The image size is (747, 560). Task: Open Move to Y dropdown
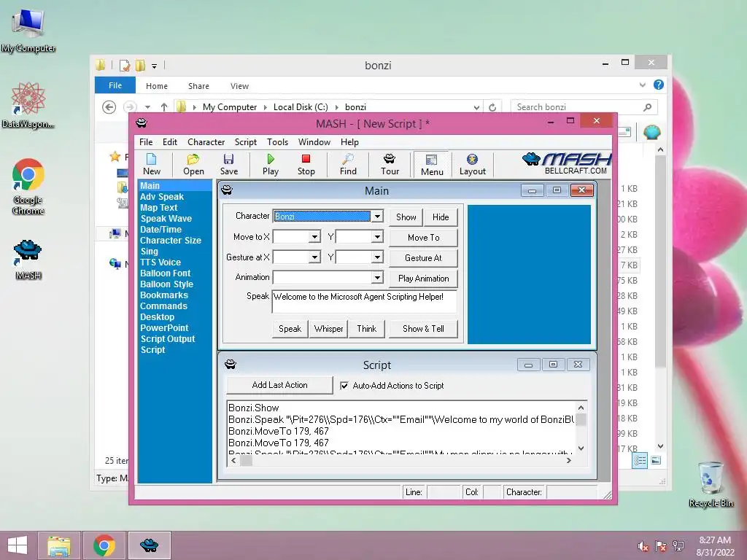pyautogui.click(x=377, y=237)
